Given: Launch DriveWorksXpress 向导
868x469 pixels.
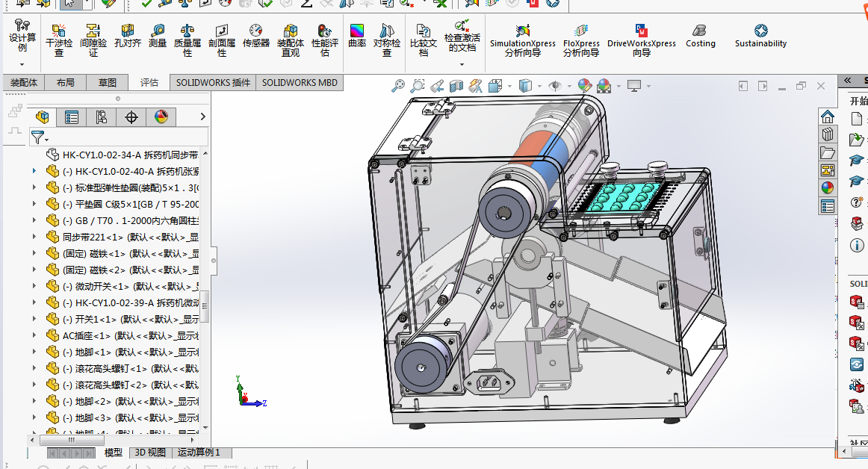Looking at the screenshot, I should 641,40.
